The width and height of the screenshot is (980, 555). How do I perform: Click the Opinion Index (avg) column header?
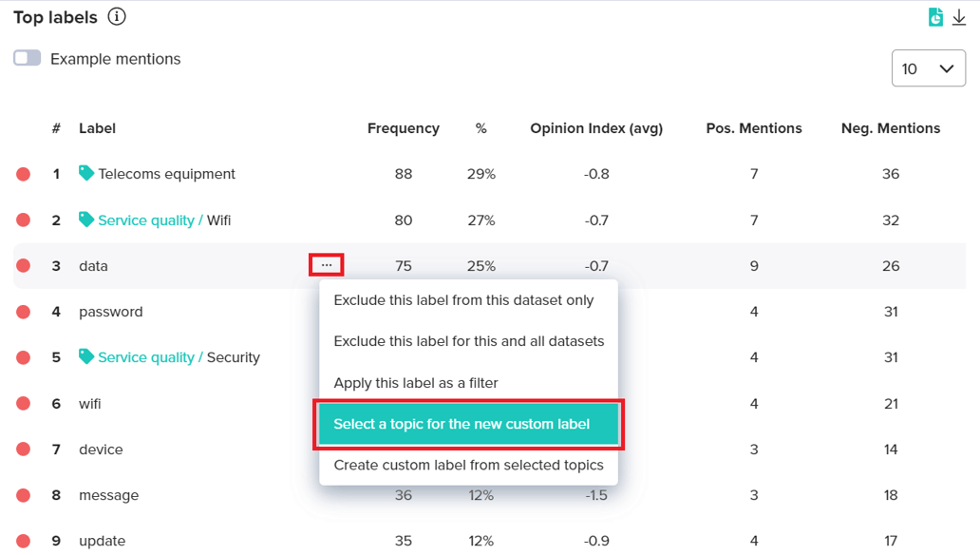click(x=596, y=128)
